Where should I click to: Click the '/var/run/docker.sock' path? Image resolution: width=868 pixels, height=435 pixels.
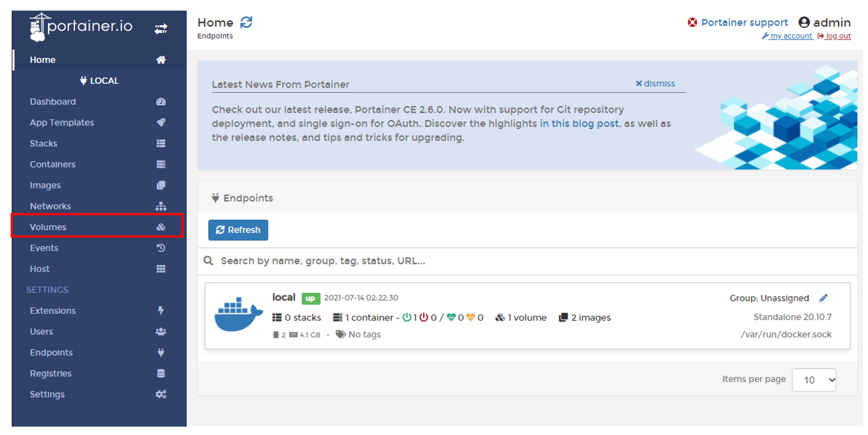tap(786, 335)
